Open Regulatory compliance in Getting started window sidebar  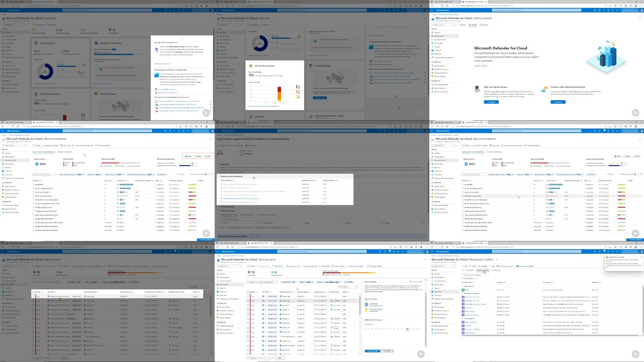pyautogui.click(x=441, y=69)
